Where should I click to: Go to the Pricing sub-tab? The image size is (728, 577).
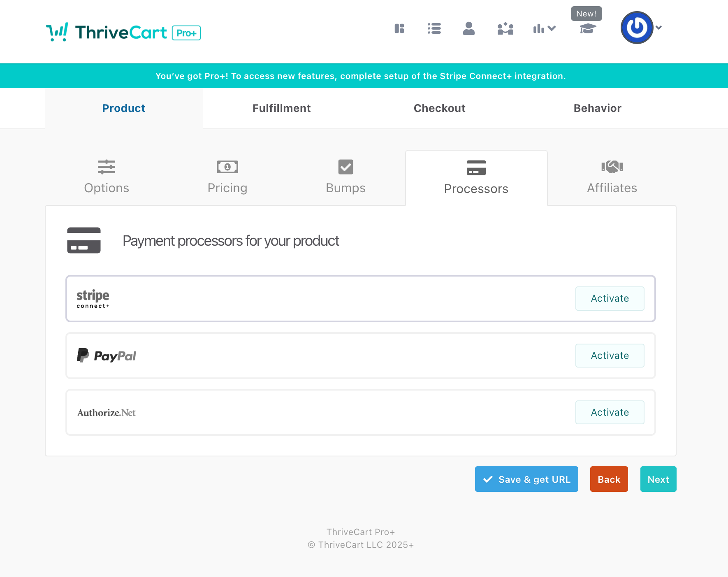click(227, 177)
